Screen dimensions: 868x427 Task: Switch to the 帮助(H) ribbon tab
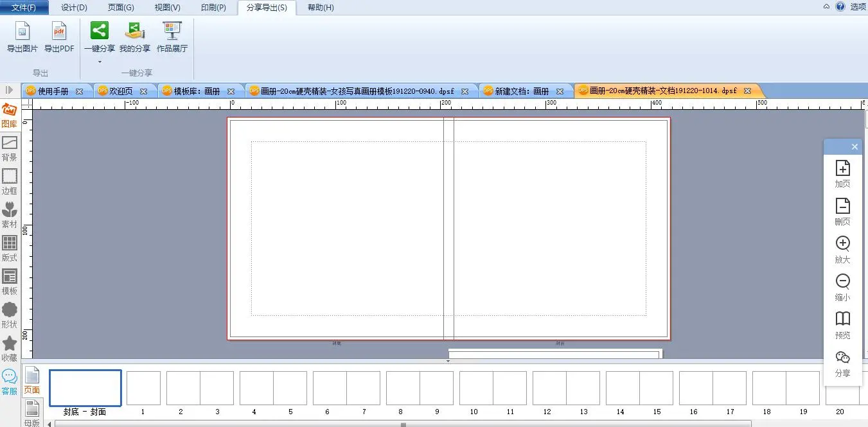(321, 8)
